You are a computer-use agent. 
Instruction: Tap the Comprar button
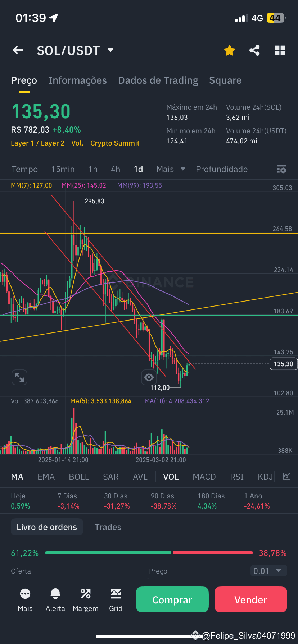click(172, 599)
